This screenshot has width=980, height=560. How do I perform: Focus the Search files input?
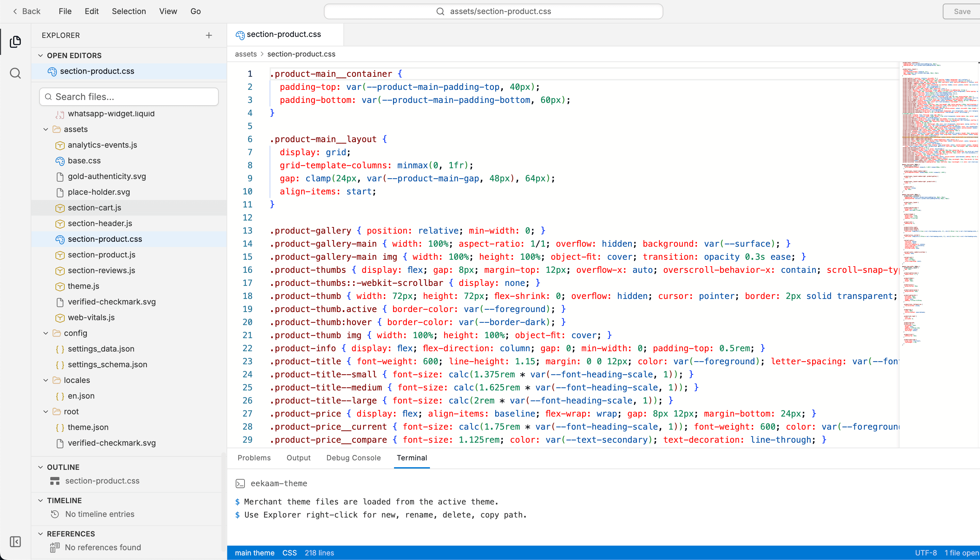(129, 96)
